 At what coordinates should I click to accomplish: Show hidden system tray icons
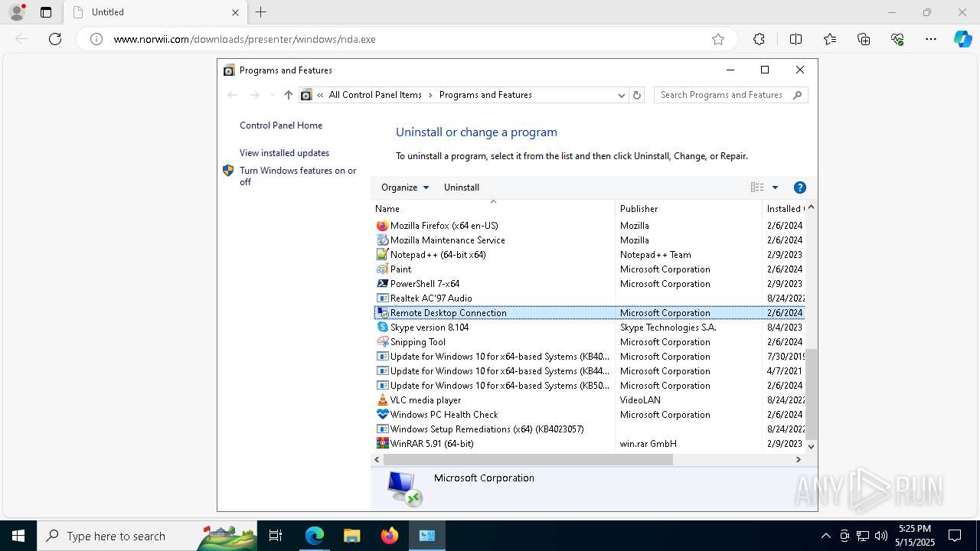pyautogui.click(x=825, y=536)
